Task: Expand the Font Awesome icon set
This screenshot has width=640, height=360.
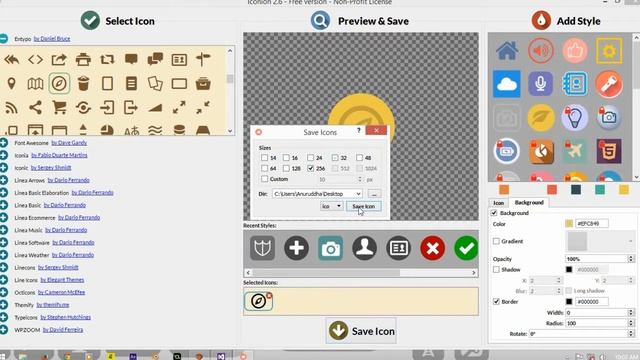Action: click(x=3, y=143)
